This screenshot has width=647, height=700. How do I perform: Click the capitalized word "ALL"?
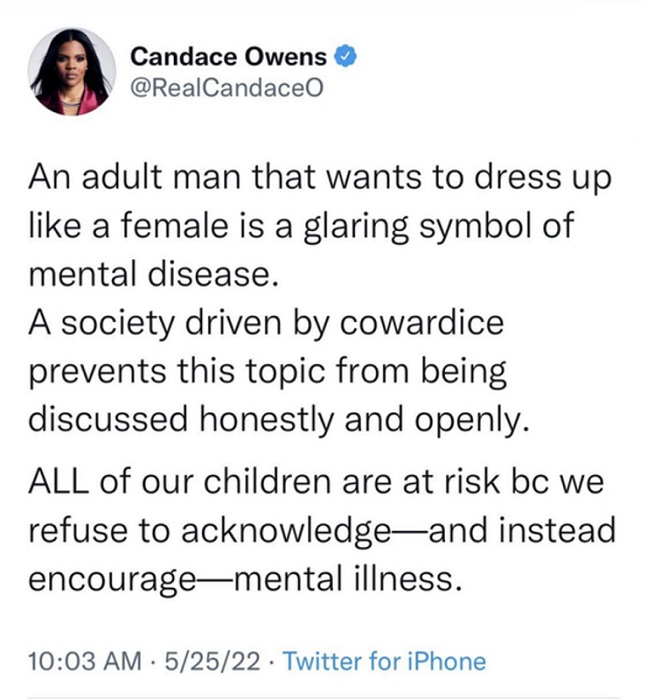[x=62, y=482]
